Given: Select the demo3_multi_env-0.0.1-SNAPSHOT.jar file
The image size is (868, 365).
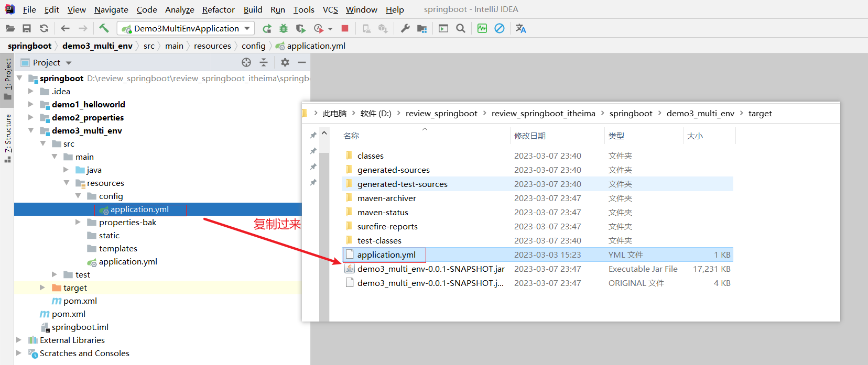Looking at the screenshot, I should coord(430,269).
